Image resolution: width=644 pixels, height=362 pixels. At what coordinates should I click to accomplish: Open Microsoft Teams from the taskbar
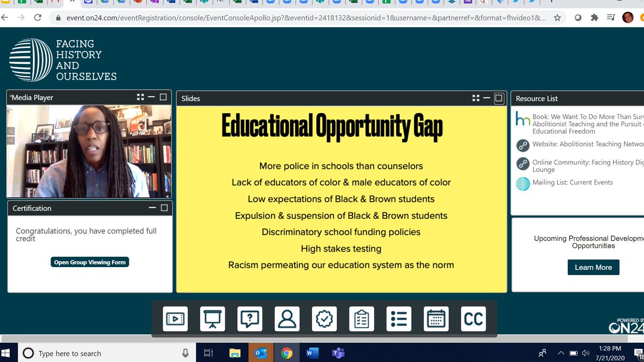338,353
